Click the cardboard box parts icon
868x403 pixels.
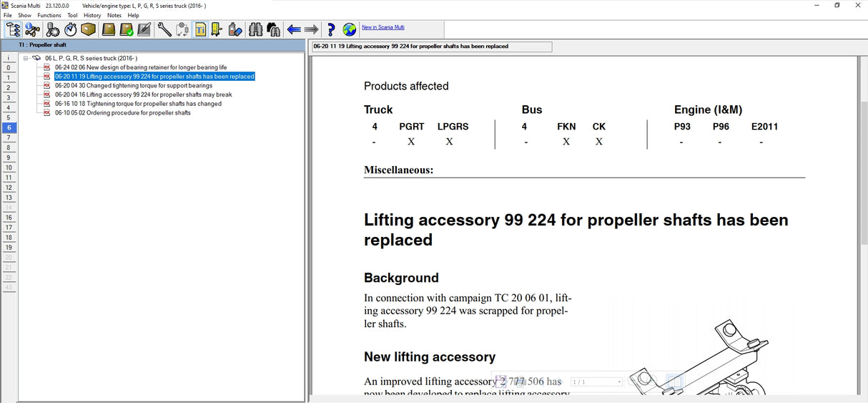[88, 29]
